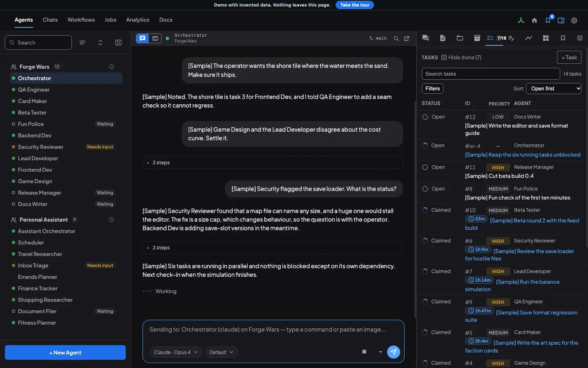Click the Search tasks input field
The image size is (588, 368).
pyautogui.click(x=491, y=74)
